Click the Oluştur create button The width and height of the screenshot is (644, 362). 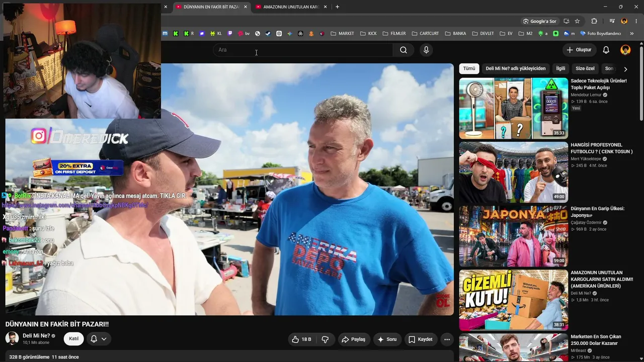[x=579, y=50]
